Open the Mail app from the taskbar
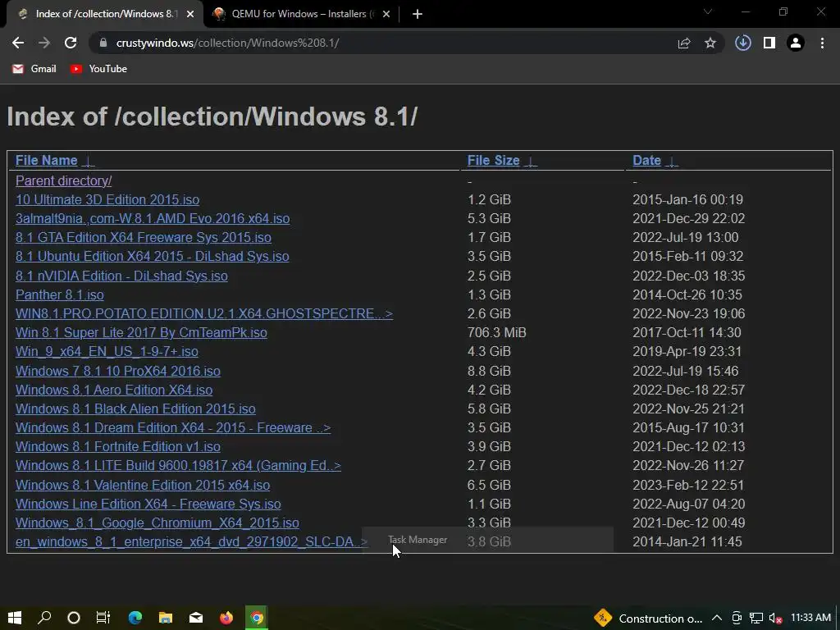Image resolution: width=840 pixels, height=630 pixels. pyautogui.click(x=196, y=618)
